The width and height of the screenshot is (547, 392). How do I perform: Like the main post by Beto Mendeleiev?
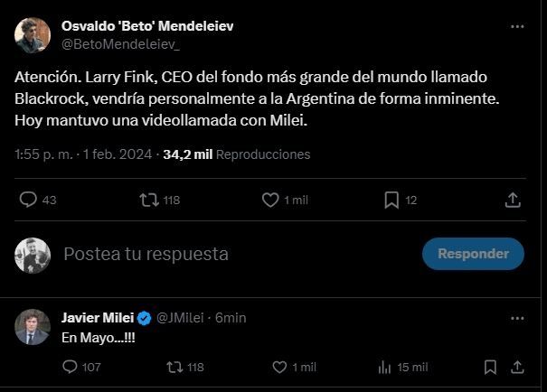[269, 200]
